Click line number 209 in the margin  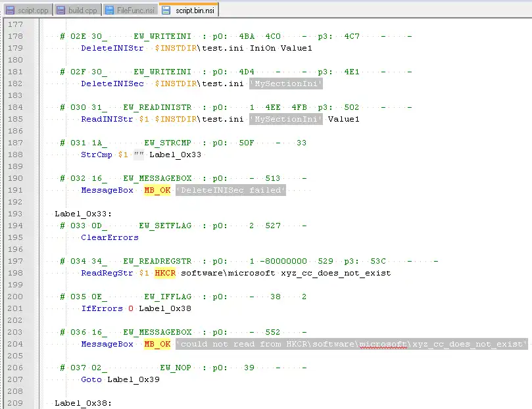click(x=15, y=403)
